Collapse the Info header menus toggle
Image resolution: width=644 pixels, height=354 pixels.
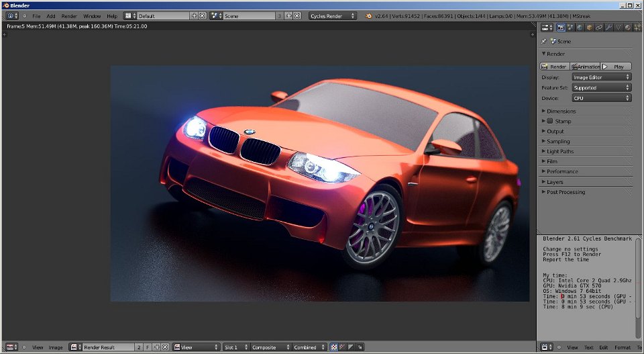(x=25, y=16)
